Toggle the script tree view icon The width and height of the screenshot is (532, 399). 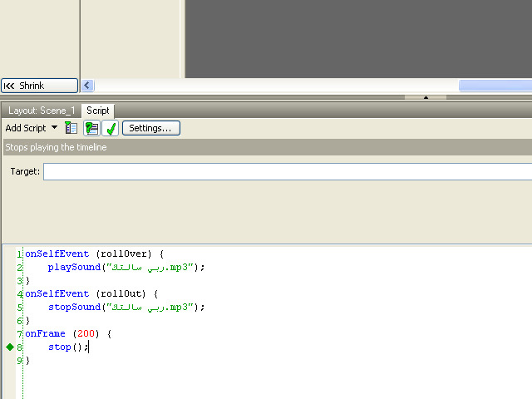click(x=71, y=128)
